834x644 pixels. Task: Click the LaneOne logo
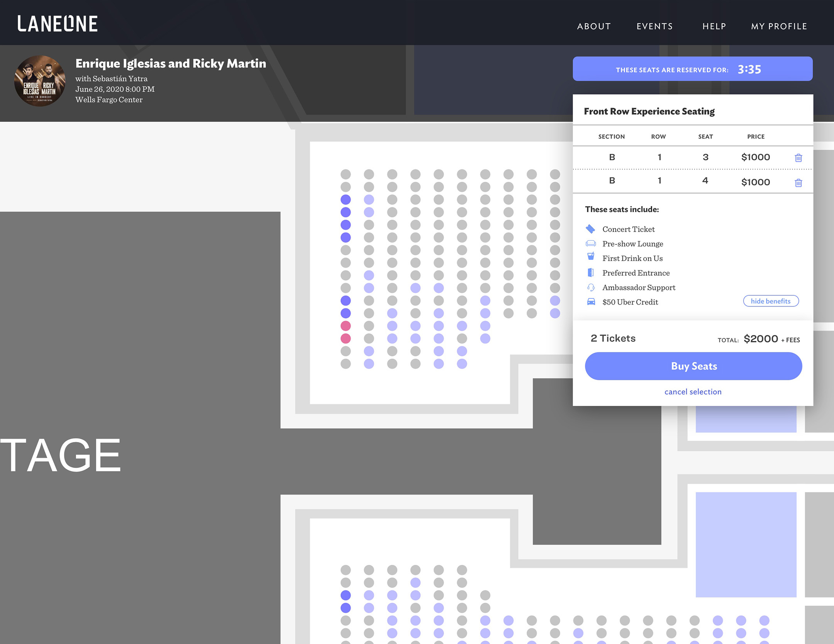point(58,24)
